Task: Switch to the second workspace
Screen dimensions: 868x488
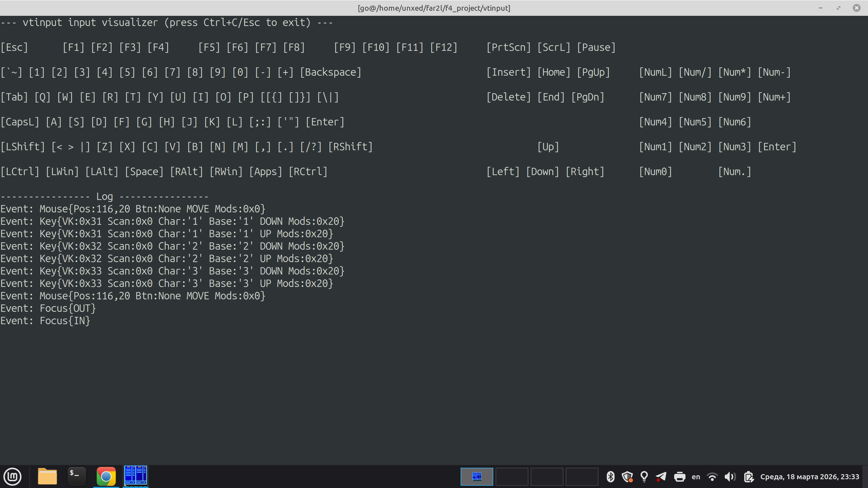Action: point(512,476)
